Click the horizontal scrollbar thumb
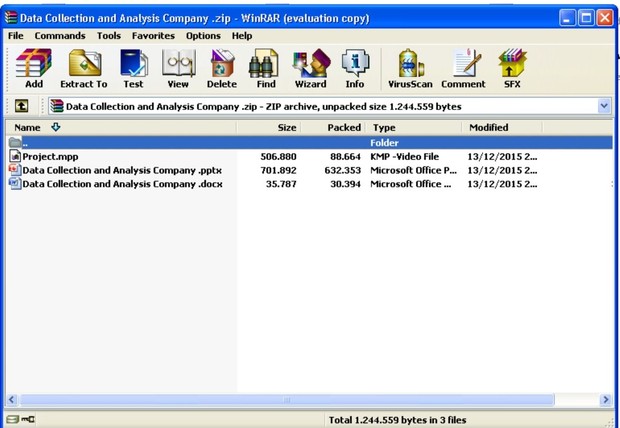The height and width of the screenshot is (428, 620). pos(287,400)
